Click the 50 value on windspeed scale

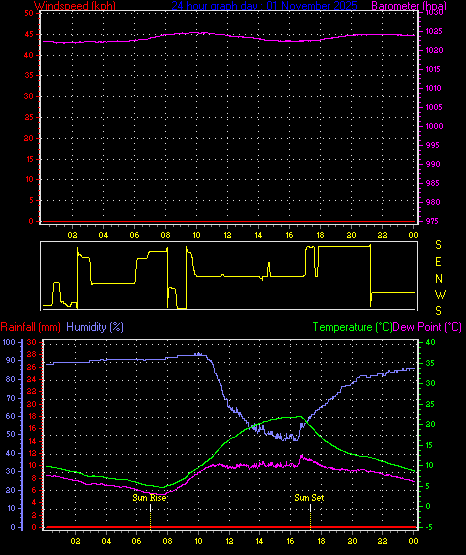pyautogui.click(x=29, y=13)
